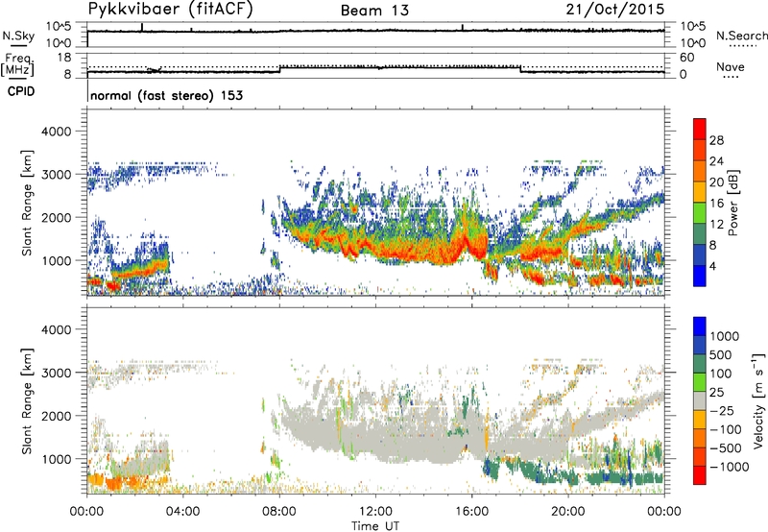768x532 pixels.
Task: Click the '12:00' time axis tick label
Action: [375, 512]
